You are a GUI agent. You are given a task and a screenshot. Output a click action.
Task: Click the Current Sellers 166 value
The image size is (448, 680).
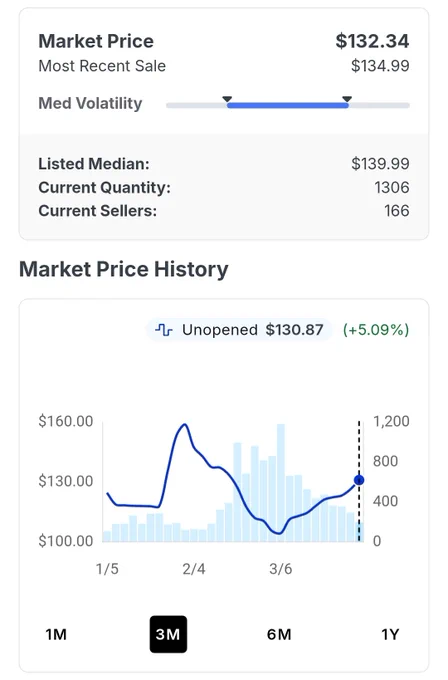pos(396,211)
